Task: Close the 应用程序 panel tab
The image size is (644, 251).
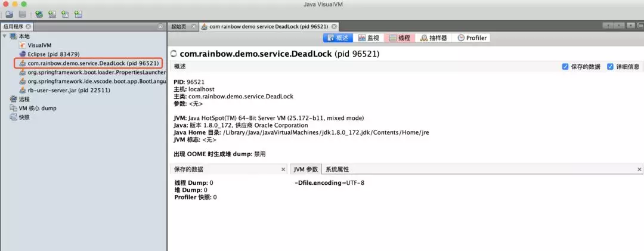Action: [x=29, y=26]
